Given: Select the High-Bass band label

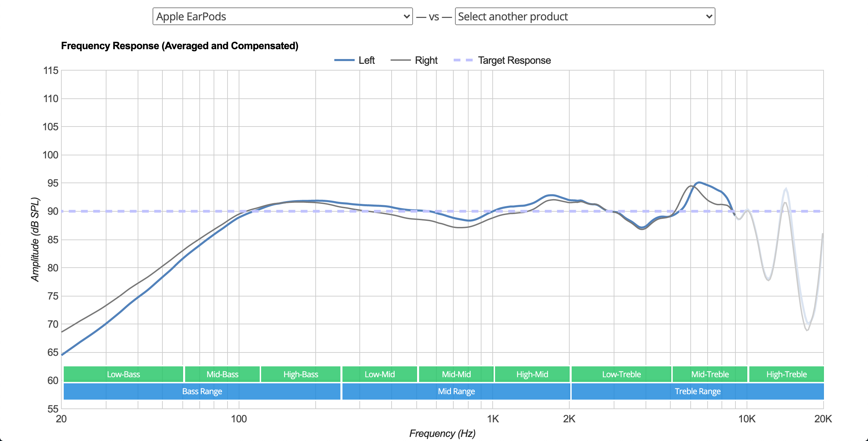Looking at the screenshot, I should pos(300,374).
